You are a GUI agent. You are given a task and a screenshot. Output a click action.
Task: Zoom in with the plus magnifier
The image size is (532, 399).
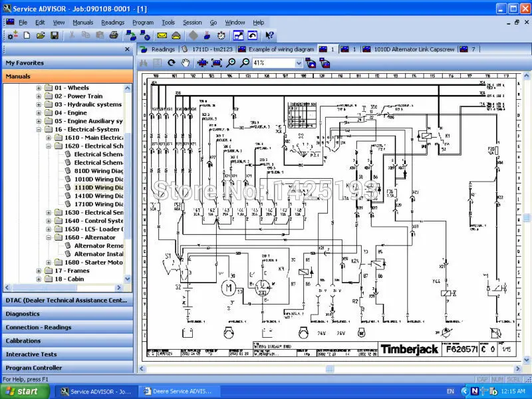click(231, 63)
